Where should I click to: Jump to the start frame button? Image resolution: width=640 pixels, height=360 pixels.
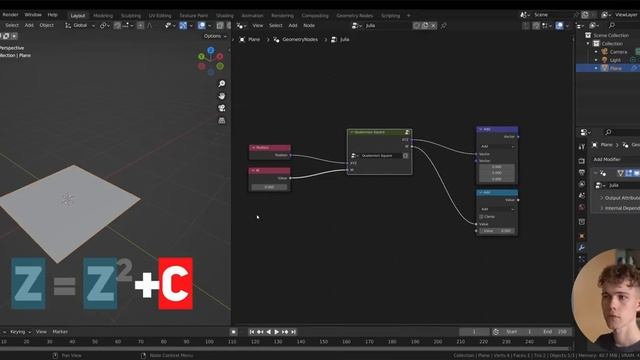tap(252, 332)
